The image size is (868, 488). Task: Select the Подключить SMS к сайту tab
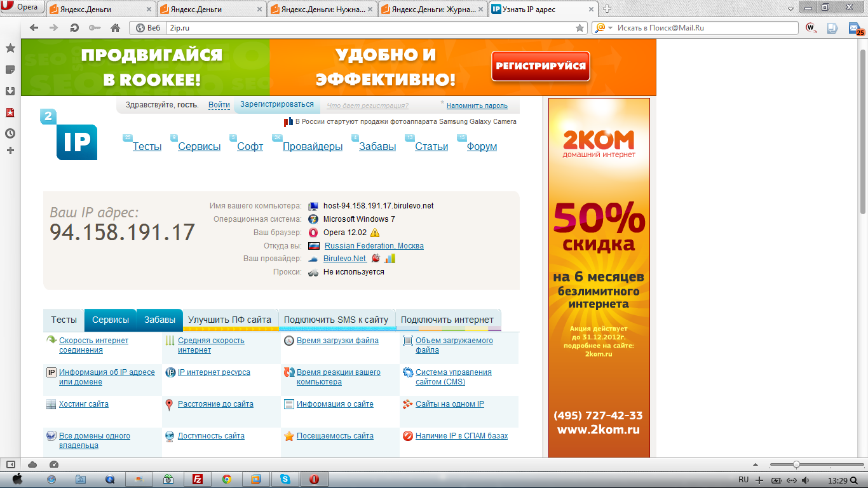[x=336, y=320]
